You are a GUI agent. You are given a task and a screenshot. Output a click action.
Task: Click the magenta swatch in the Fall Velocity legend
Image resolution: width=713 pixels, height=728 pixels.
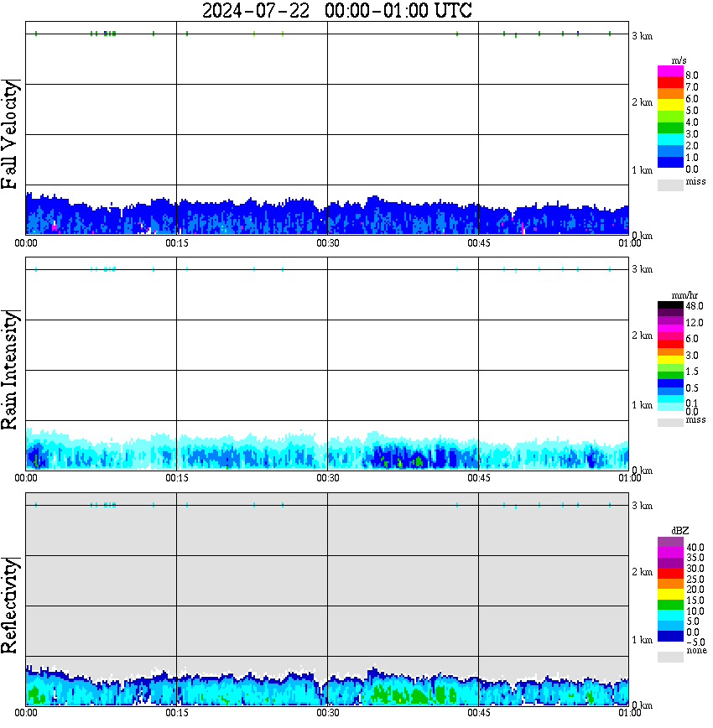point(670,71)
